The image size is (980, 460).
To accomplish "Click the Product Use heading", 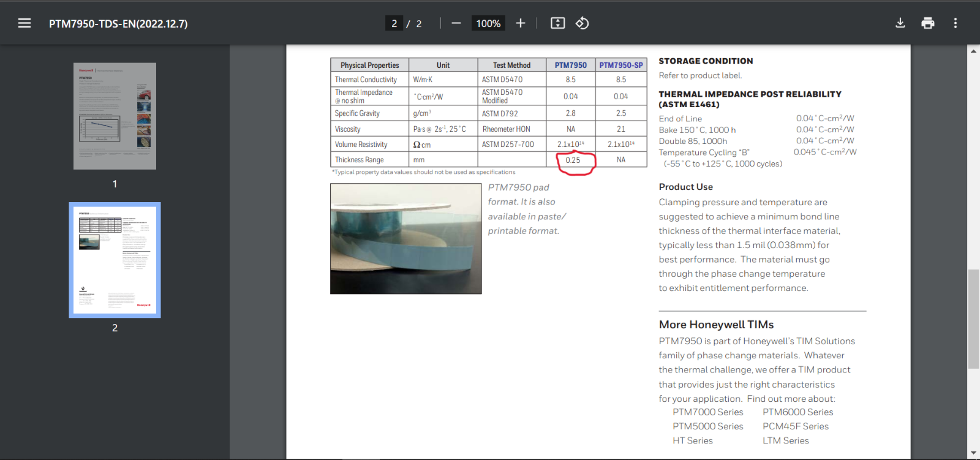I will (x=686, y=187).
